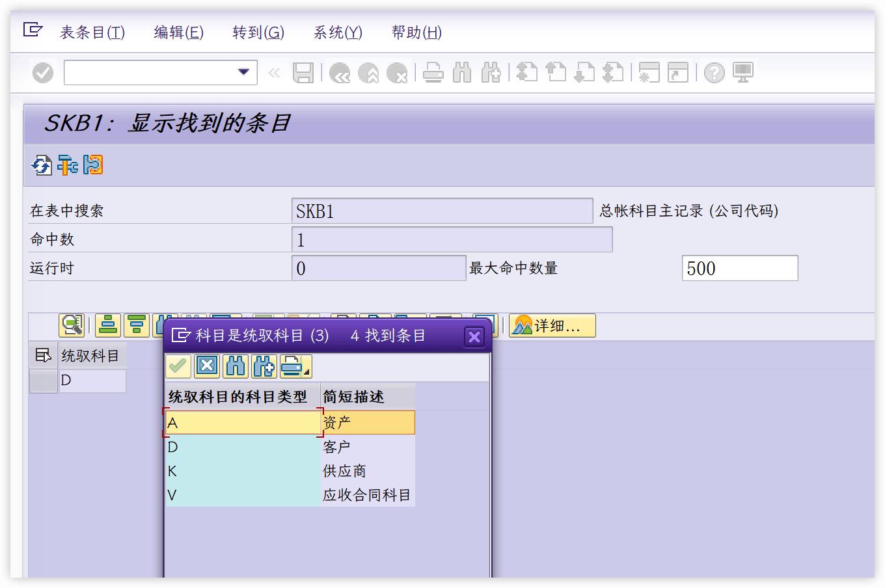Click the print icon in the popup toolbar

[292, 366]
